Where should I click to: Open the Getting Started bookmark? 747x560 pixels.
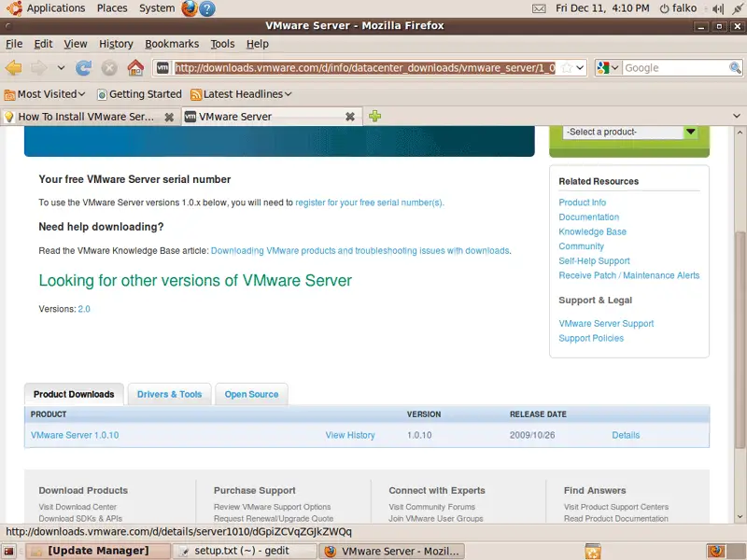point(139,94)
